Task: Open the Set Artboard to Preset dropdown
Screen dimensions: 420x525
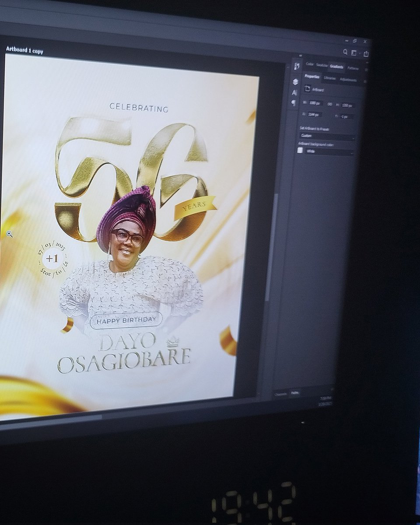Action: pos(327,136)
